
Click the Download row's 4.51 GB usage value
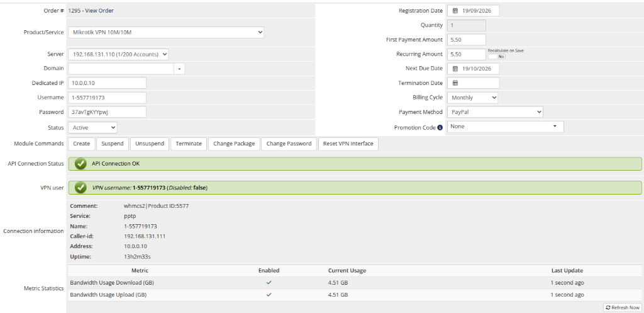click(338, 283)
